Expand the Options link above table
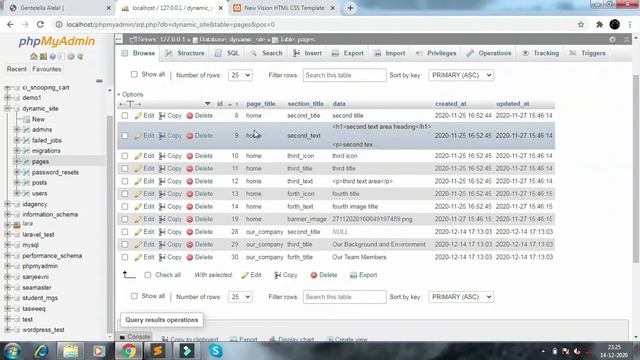640x360 pixels. pyautogui.click(x=130, y=94)
